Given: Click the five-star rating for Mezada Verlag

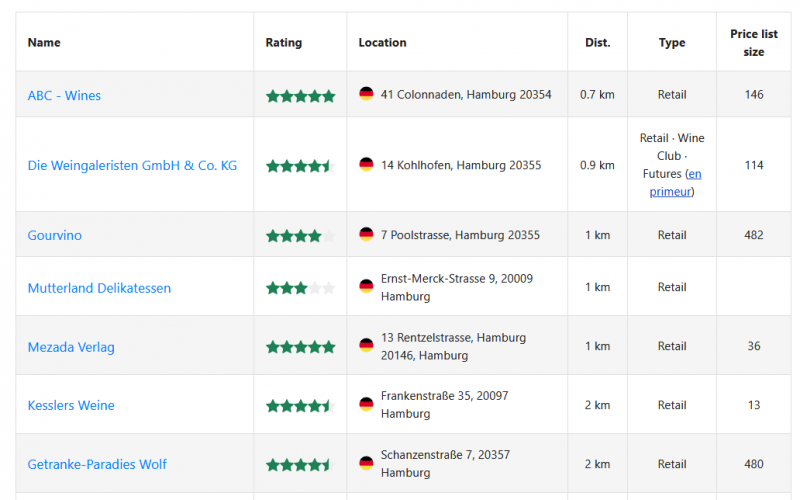Looking at the screenshot, I should (301, 347).
